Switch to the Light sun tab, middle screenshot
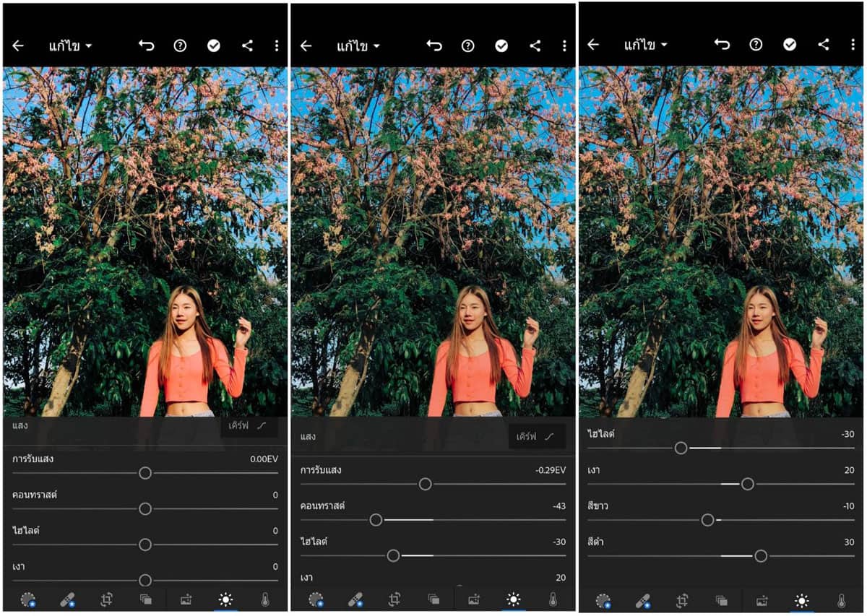 click(514, 599)
